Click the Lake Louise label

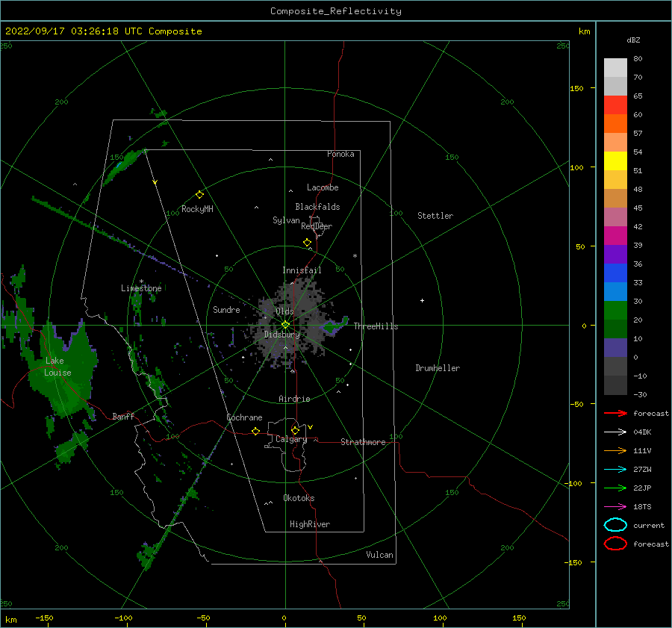[57, 367]
